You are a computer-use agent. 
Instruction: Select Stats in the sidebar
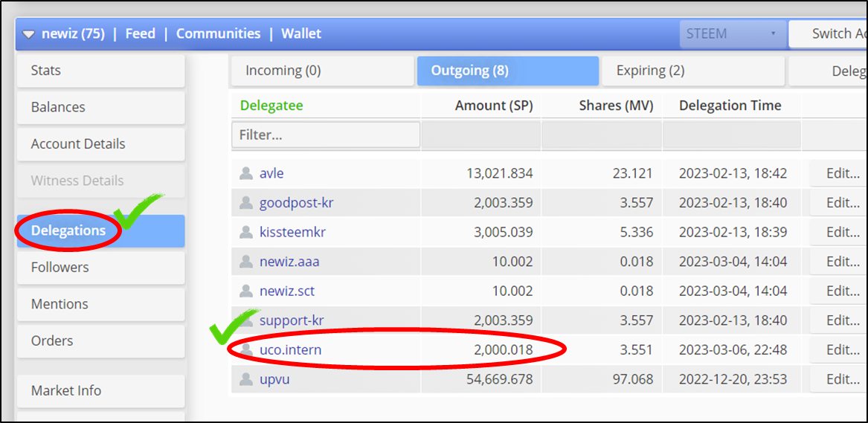[100, 71]
